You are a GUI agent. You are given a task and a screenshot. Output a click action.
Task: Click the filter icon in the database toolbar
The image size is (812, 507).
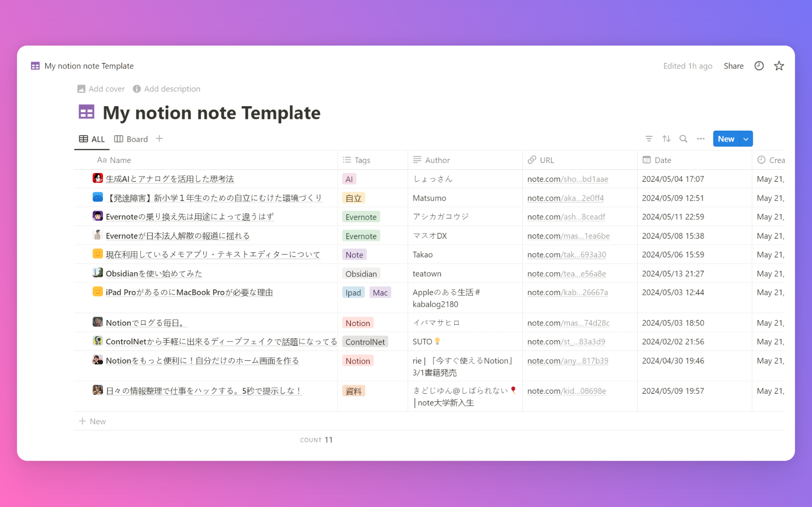click(649, 139)
